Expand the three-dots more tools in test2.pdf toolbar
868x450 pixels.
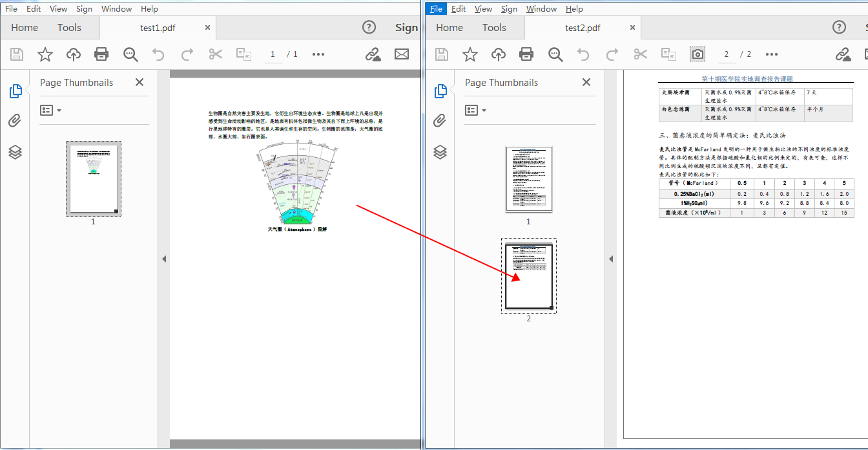click(772, 54)
